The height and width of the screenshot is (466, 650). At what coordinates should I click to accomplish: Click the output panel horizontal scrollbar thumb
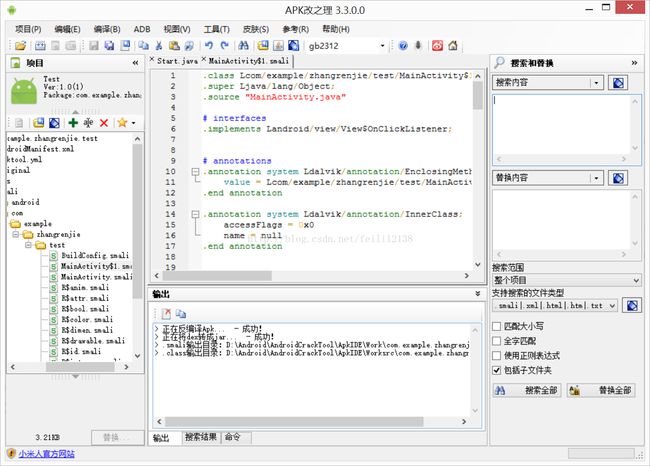[x=294, y=422]
